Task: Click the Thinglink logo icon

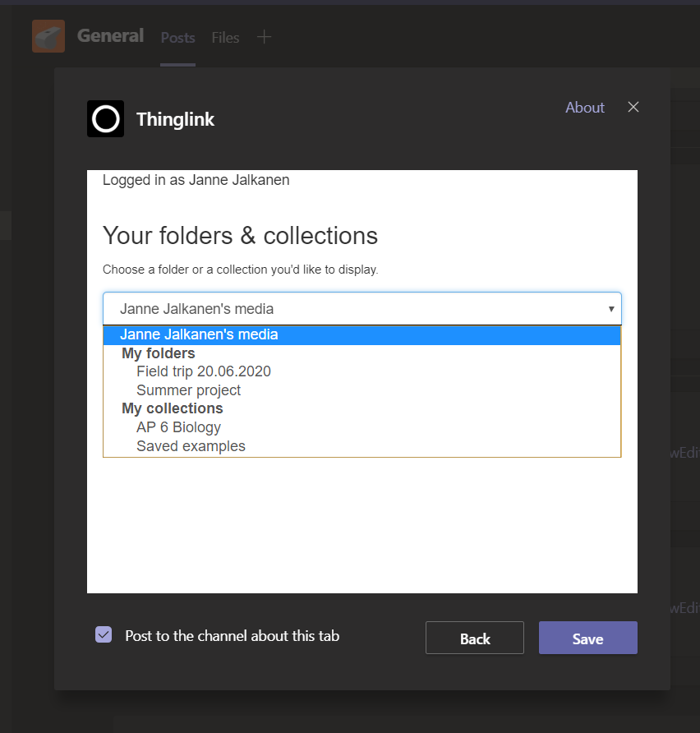Action: click(105, 118)
